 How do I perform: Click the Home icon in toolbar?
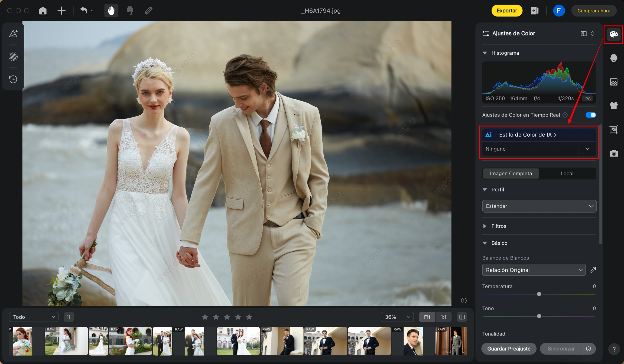43,11
